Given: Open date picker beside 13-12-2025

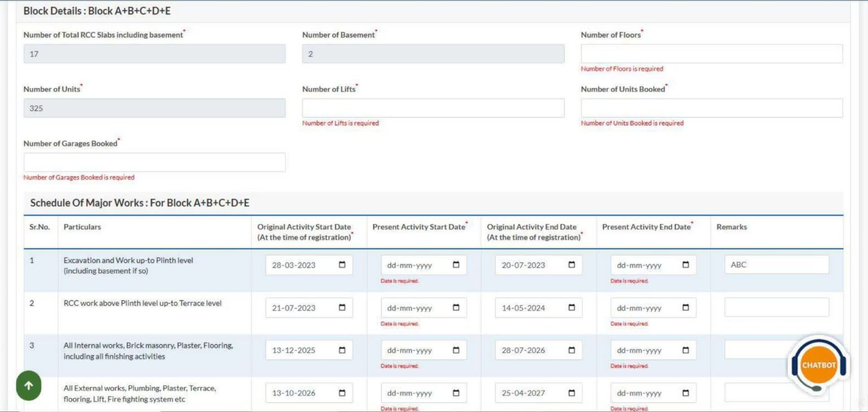Looking at the screenshot, I should click(x=342, y=350).
